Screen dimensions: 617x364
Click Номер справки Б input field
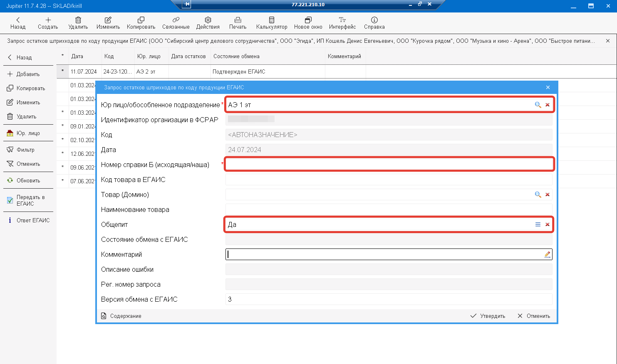click(x=389, y=165)
